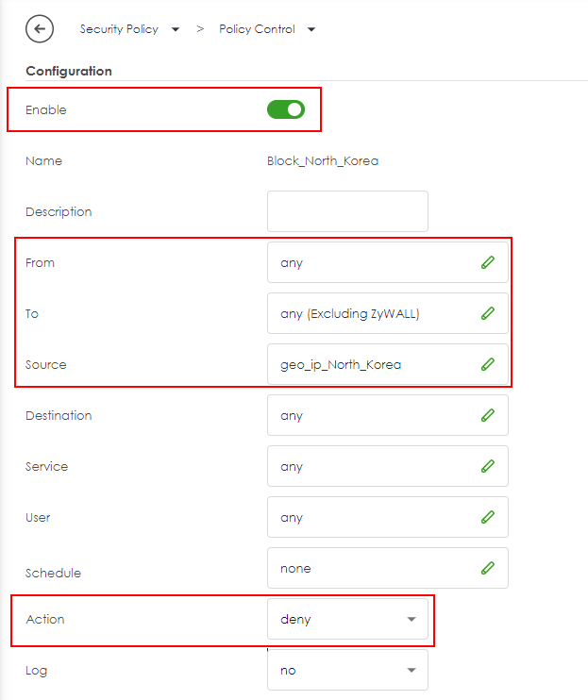Select the Policy Control breadcrumb
The width and height of the screenshot is (588, 700).
click(x=257, y=29)
